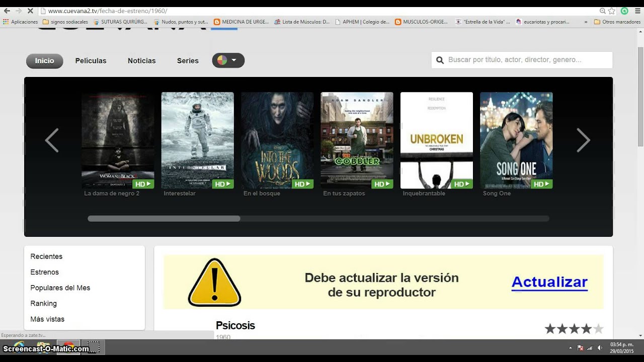Open APHEM Colegio de... bookmark
The image size is (644, 362).
[362, 22]
